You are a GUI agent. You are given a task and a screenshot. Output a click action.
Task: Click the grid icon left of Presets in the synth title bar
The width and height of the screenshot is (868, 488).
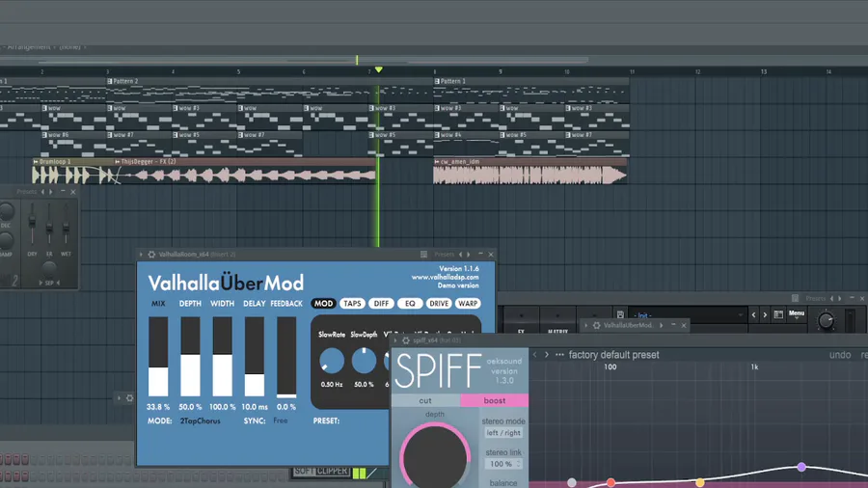tap(795, 298)
